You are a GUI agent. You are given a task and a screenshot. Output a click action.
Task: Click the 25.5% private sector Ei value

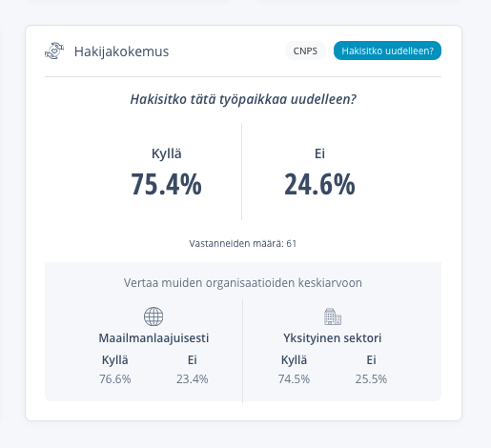(371, 378)
